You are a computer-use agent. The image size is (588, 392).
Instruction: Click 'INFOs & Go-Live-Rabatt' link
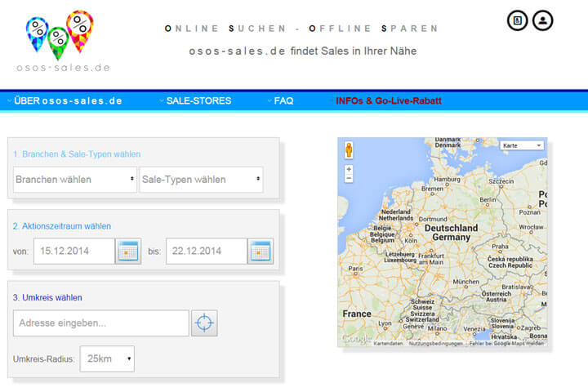389,101
